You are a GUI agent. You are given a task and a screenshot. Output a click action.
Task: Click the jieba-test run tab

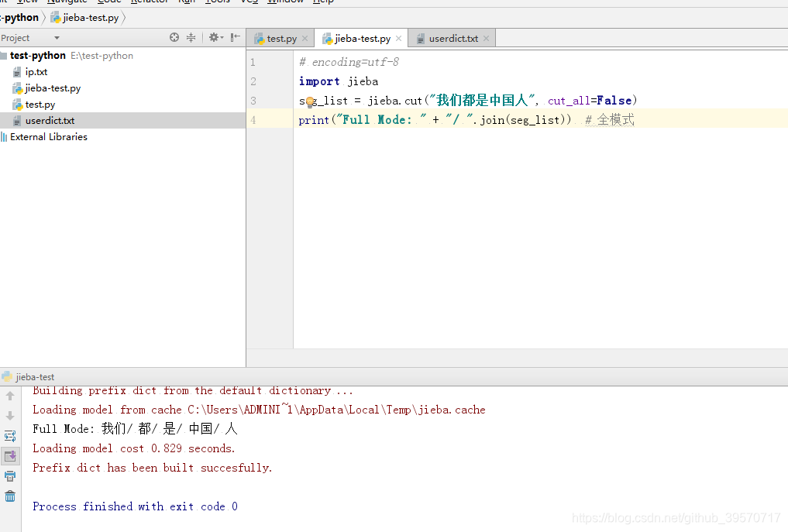point(28,377)
